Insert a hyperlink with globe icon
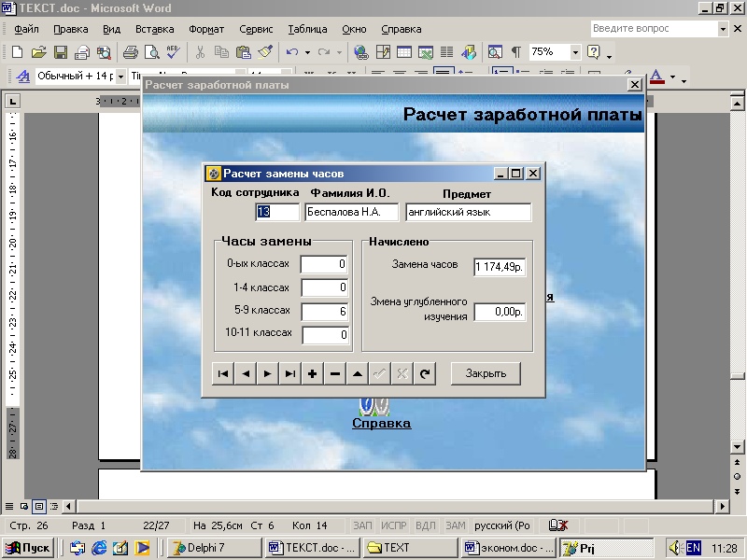Screen dimensions: 747x560 tap(361, 52)
